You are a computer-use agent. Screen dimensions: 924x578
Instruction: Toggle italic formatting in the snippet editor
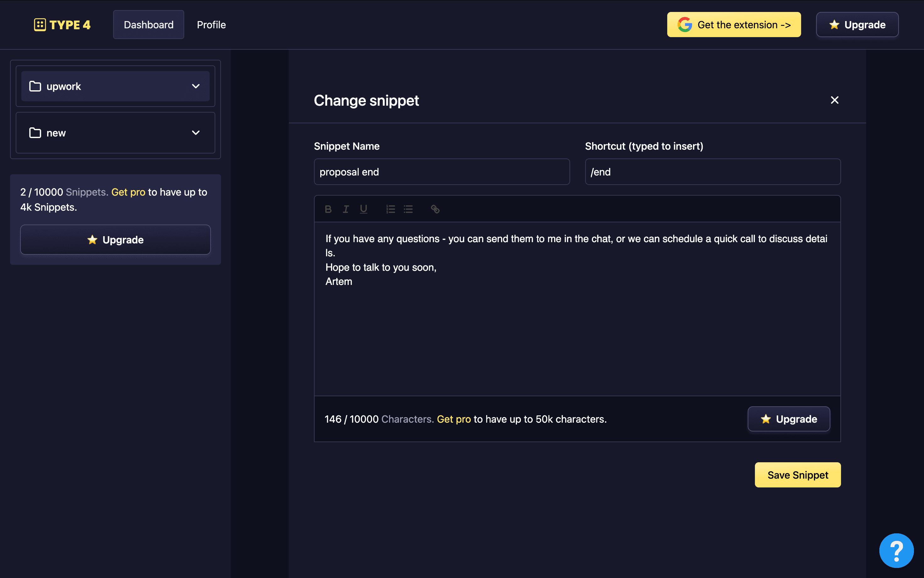pos(346,209)
